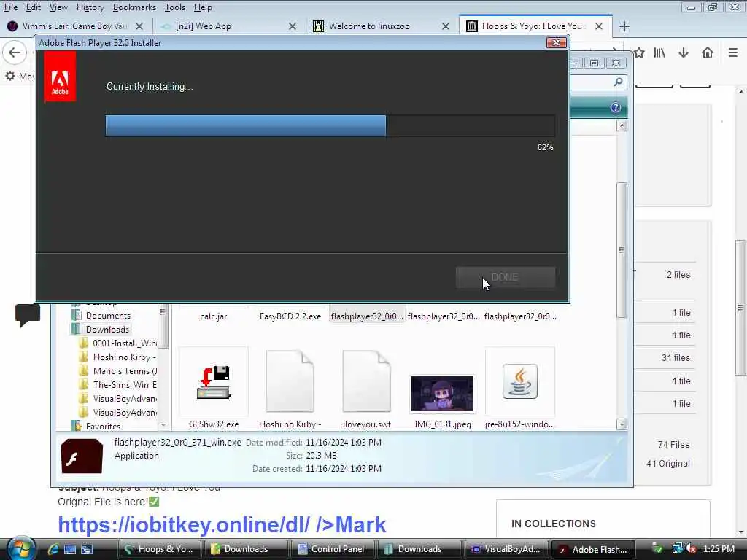Go to the Firefox home page
The image size is (747, 560).
coord(708,52)
